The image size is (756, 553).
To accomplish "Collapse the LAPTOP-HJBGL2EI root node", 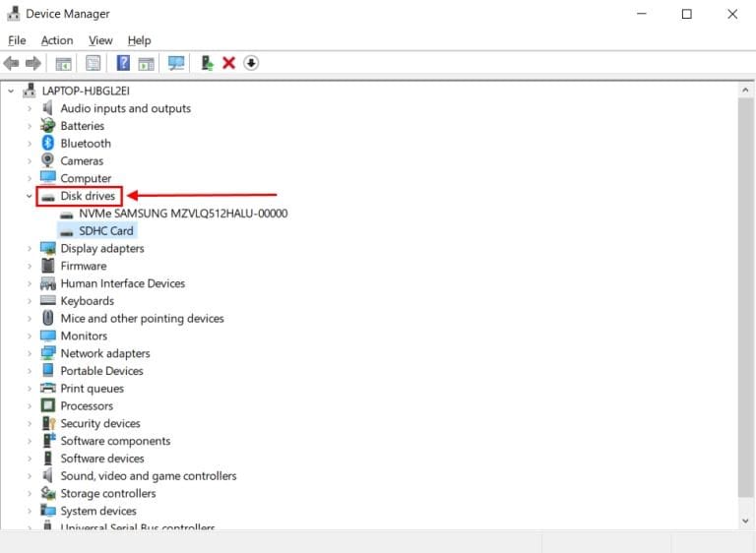I will pos(11,91).
